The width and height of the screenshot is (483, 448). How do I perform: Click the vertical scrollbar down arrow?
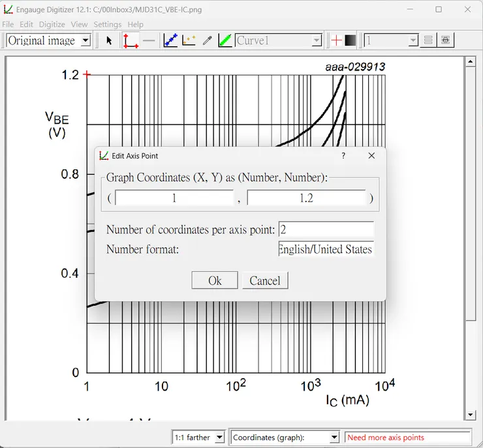[x=471, y=415]
